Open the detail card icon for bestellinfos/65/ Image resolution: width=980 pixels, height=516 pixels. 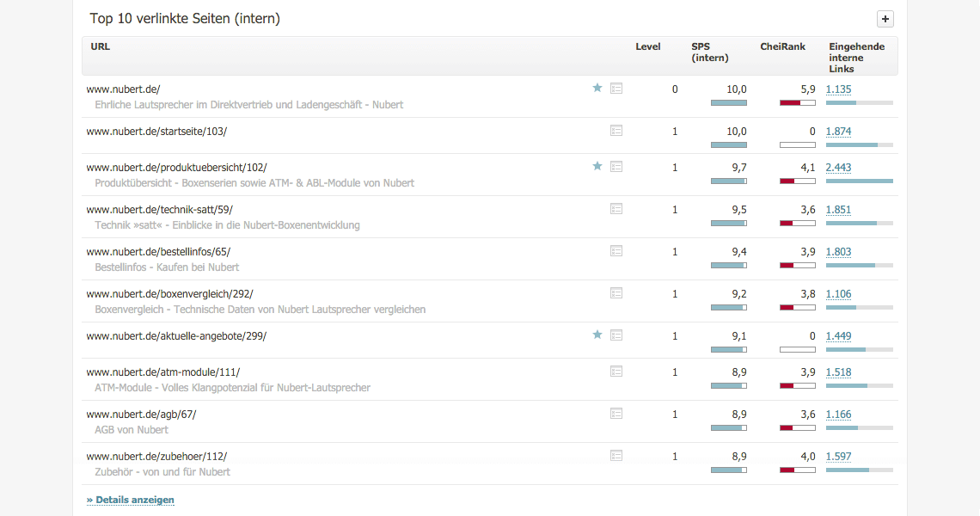[x=616, y=251]
